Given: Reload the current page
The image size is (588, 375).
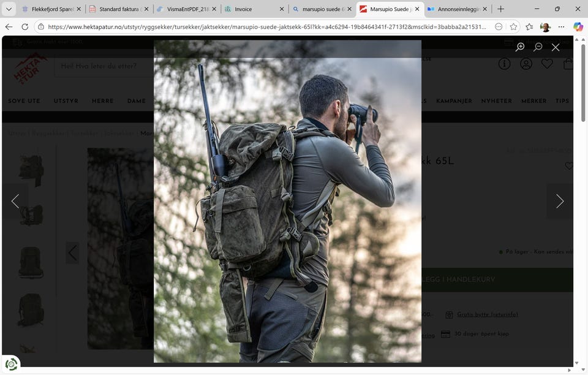Looking at the screenshot, I should click(24, 26).
